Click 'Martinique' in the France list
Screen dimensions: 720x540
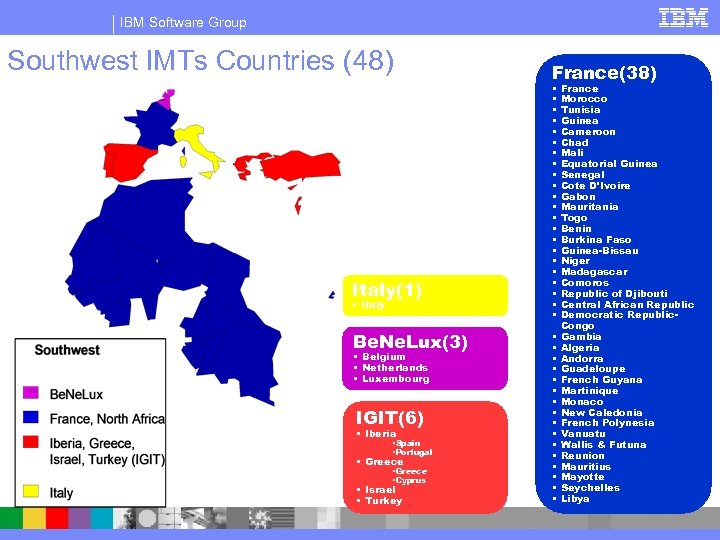click(590, 391)
